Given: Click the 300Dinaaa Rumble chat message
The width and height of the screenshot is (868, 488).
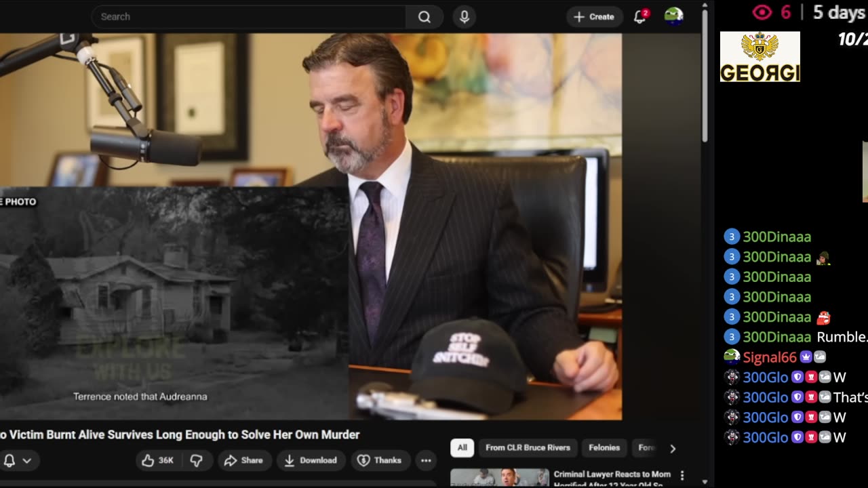Looking at the screenshot, I should pos(795,337).
